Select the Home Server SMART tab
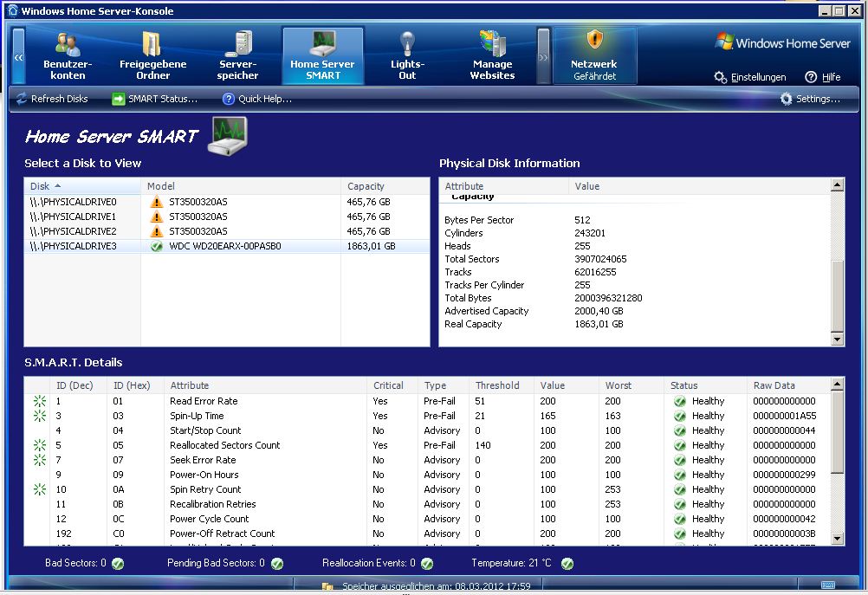Image resolution: width=868 pixels, height=595 pixels. point(322,55)
